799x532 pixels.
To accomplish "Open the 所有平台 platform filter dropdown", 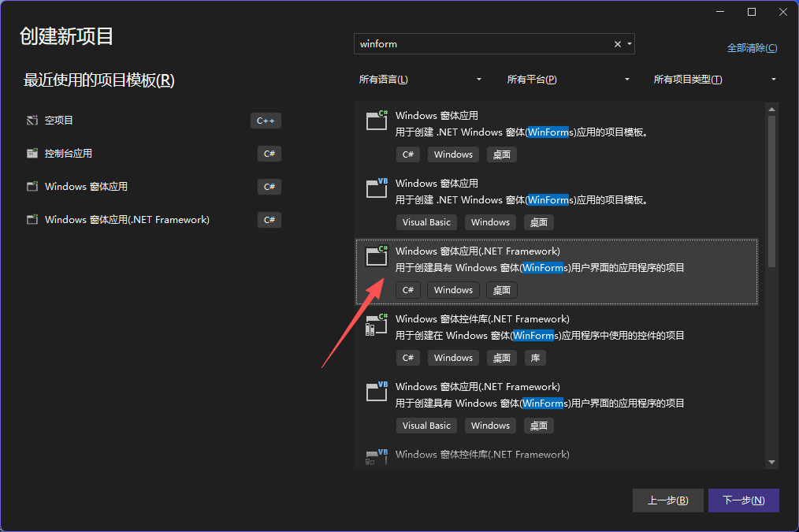I will 567,80.
